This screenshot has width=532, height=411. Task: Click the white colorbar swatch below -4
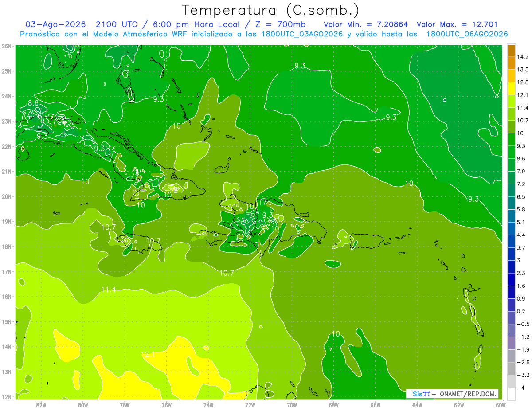[511, 394]
